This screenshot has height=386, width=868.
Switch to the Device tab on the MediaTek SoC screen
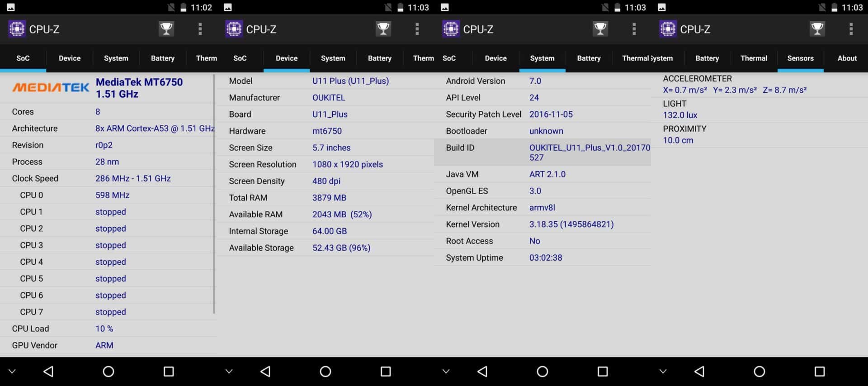(70, 58)
